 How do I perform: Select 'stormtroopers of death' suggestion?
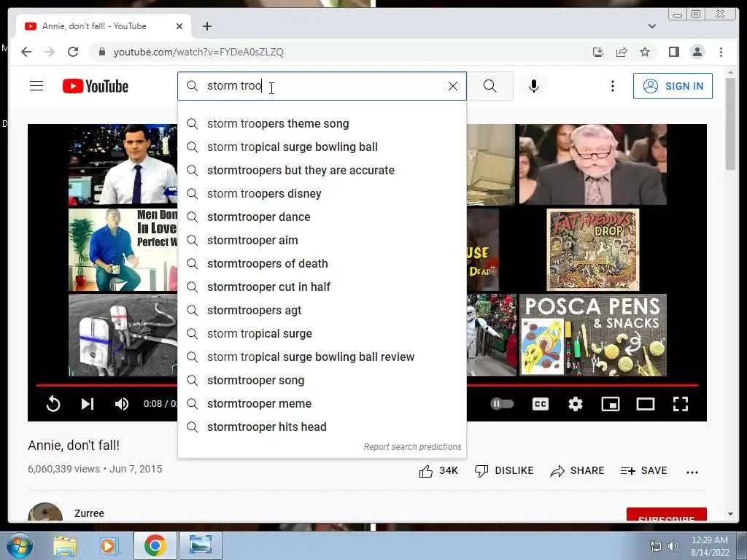[322, 264]
